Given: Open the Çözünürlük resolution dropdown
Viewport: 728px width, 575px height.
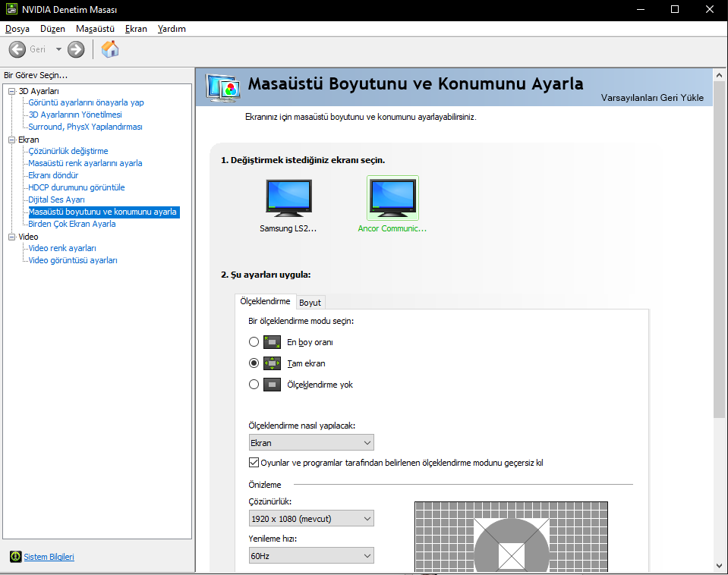Looking at the screenshot, I should point(311,519).
